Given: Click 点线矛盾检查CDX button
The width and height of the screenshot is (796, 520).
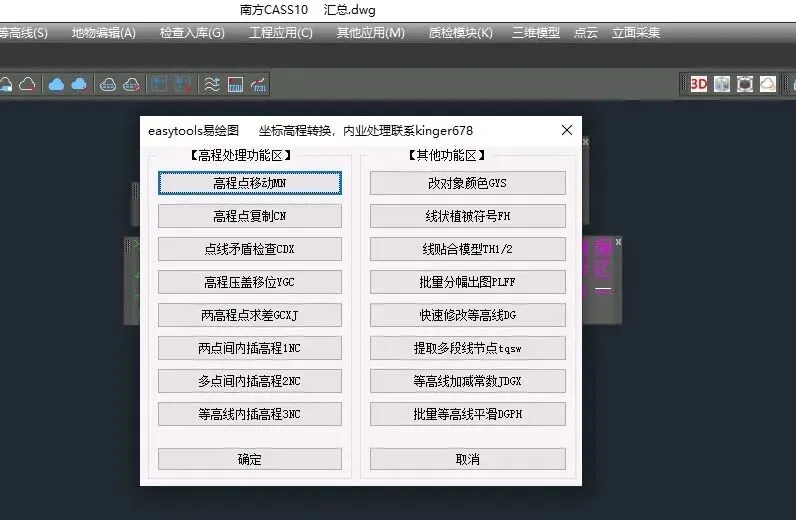Looking at the screenshot, I should (x=250, y=249).
